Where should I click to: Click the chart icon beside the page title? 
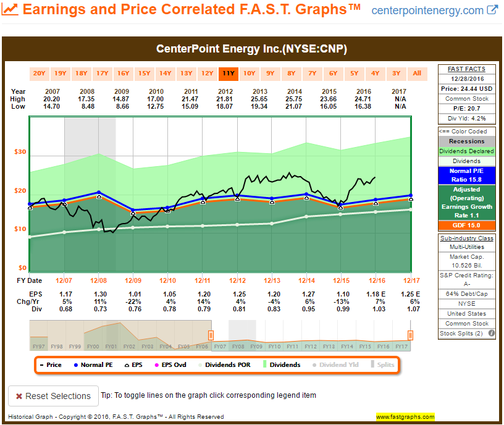[10, 9]
